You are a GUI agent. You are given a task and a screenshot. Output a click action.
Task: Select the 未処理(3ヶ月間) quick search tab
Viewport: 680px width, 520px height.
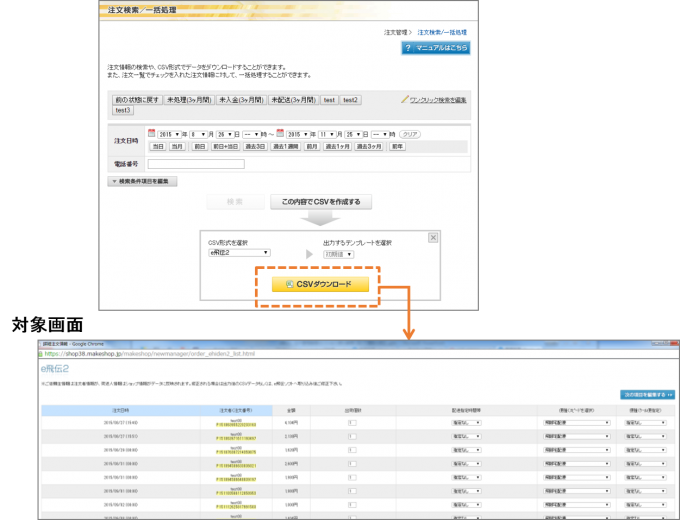pos(187,100)
